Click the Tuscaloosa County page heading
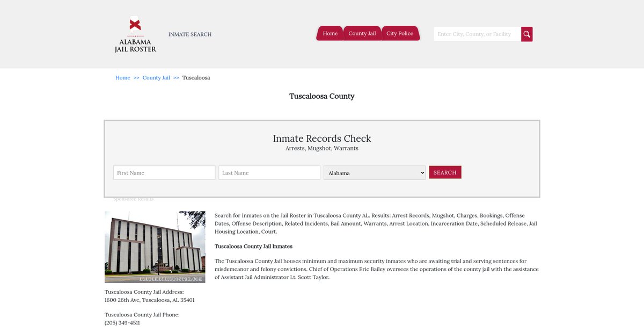The image size is (644, 333). pyautogui.click(x=322, y=96)
